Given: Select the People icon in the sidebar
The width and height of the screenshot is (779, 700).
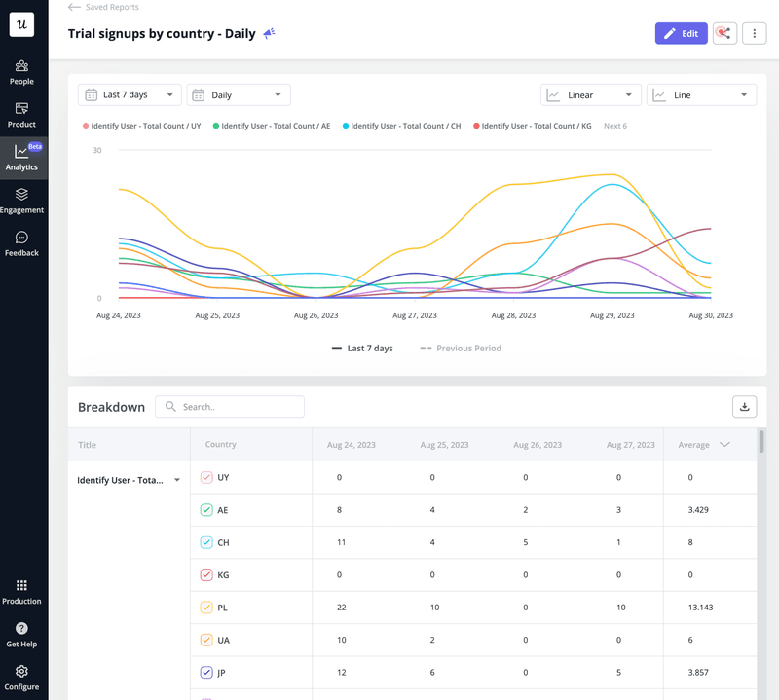Looking at the screenshot, I should 21,70.
